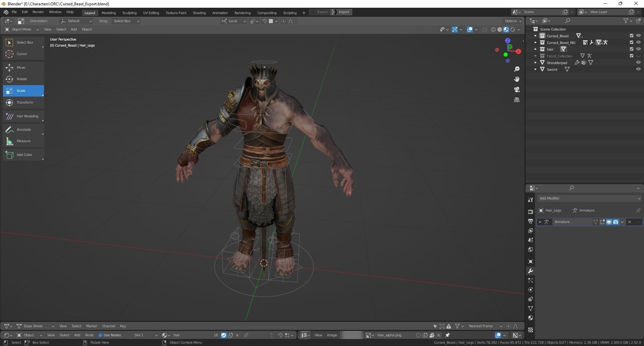644x346 pixels.
Task: Toggle Armature modifier realtime display
Action: (x=609, y=222)
